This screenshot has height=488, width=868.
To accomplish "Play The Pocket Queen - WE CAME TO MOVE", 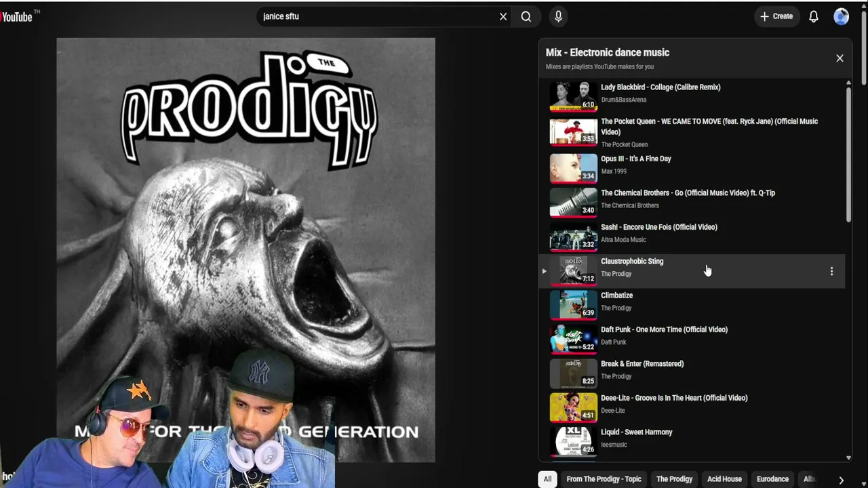I will [x=709, y=127].
